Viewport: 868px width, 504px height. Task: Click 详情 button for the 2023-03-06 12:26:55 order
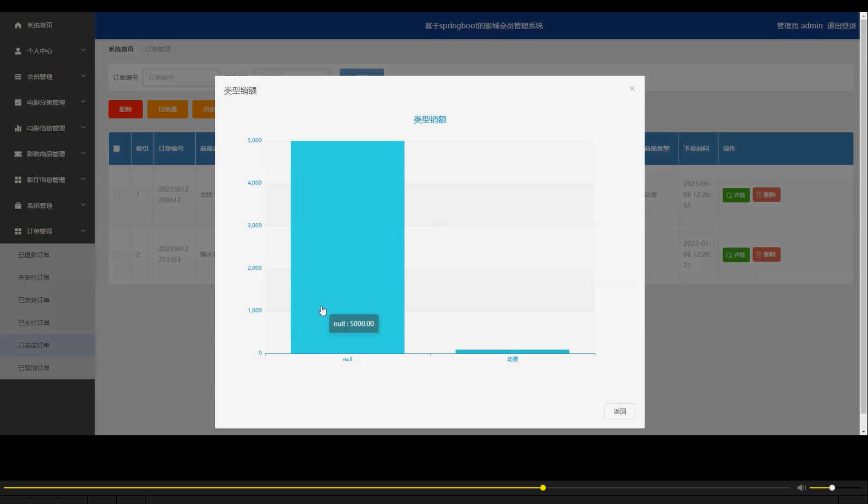[x=736, y=195]
